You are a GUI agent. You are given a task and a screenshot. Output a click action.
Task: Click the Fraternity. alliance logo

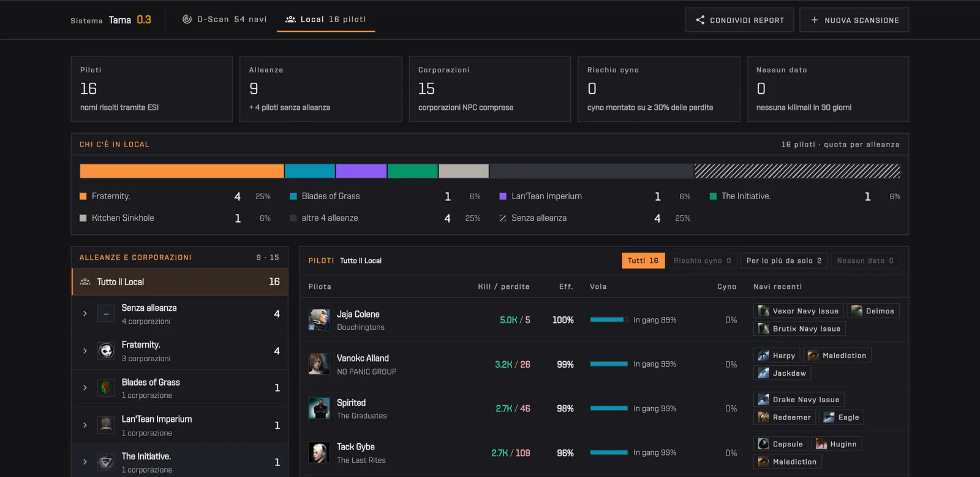[x=106, y=351]
